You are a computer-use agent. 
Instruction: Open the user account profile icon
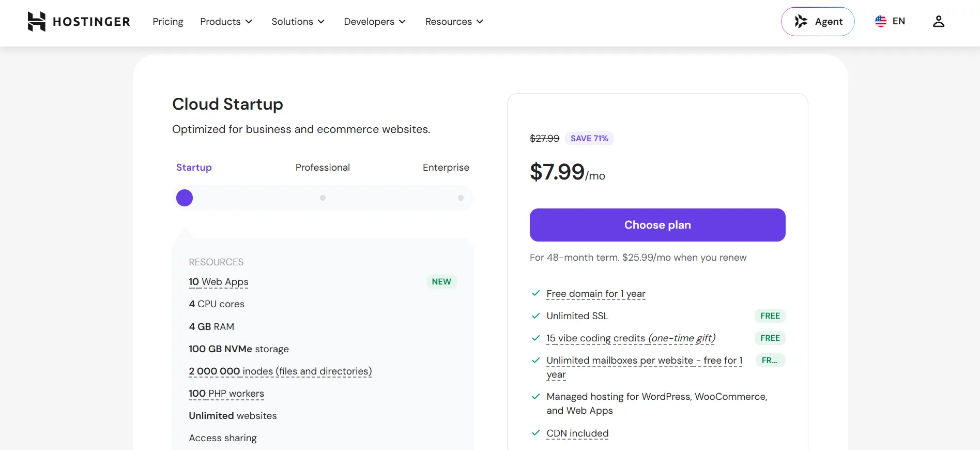point(939,21)
